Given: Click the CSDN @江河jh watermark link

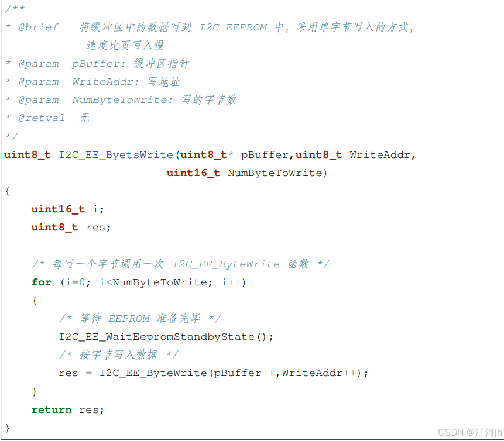Looking at the screenshot, I should point(468,432).
